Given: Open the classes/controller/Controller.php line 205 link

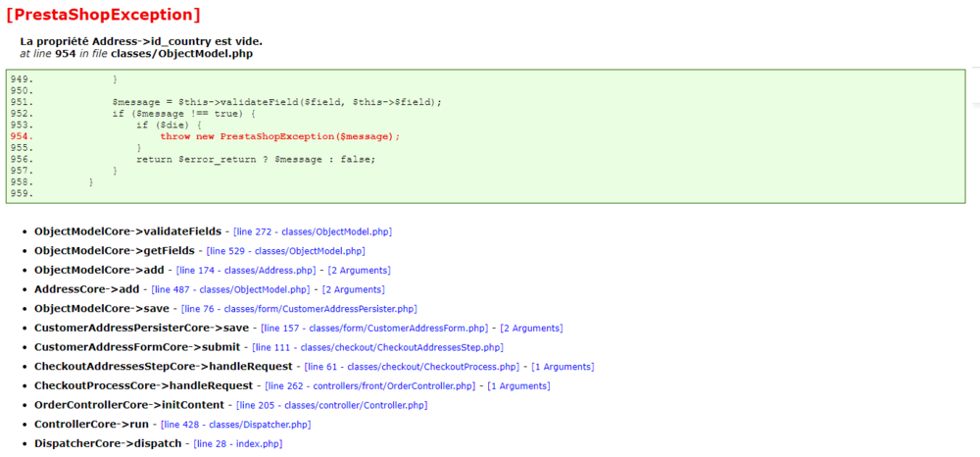Looking at the screenshot, I should [x=332, y=406].
